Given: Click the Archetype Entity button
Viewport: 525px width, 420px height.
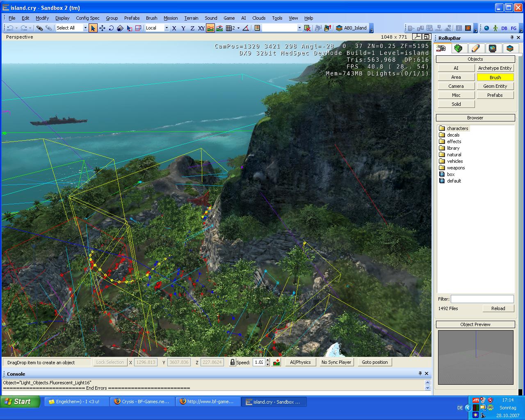Looking at the screenshot, I should point(495,68).
